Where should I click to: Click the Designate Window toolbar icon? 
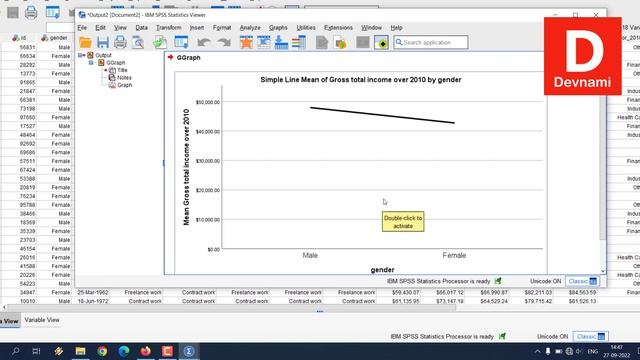pos(382,42)
